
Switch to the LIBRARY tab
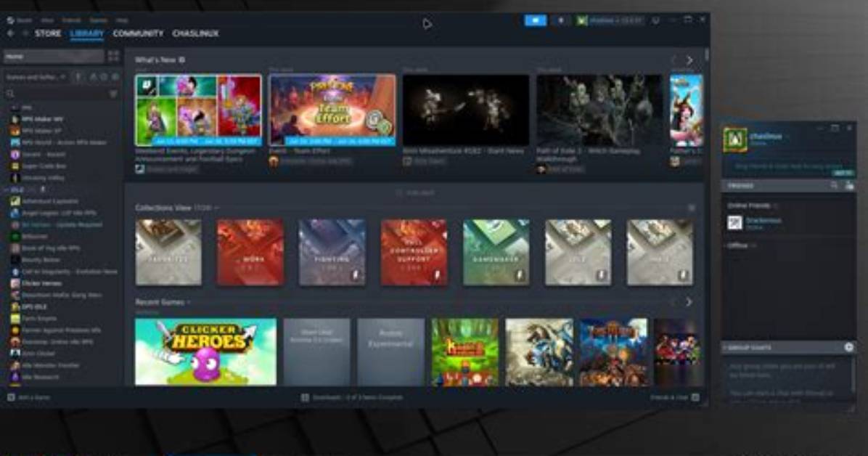tap(87, 33)
